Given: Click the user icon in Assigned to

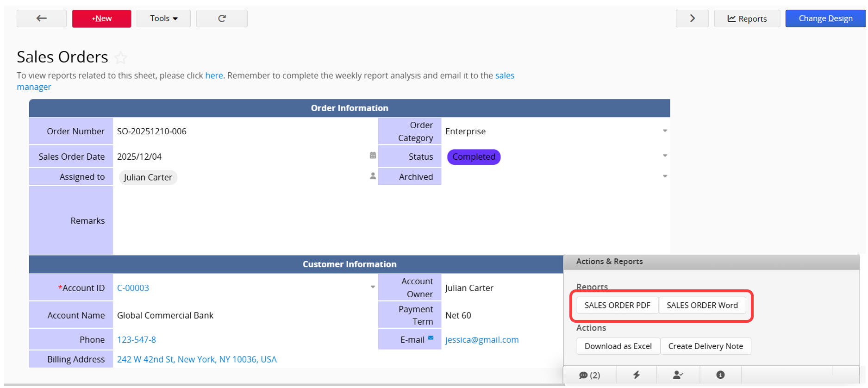Looking at the screenshot, I should pyautogui.click(x=373, y=176).
